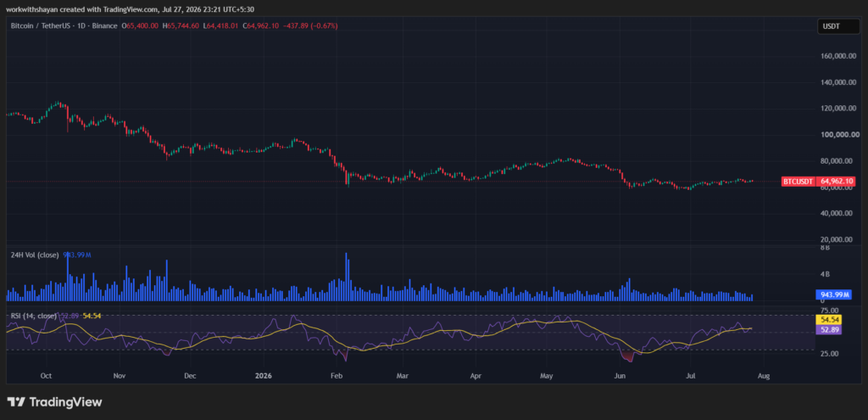Click the red BTCUSDT symbol label
This screenshot has width=868, height=420.
[798, 182]
